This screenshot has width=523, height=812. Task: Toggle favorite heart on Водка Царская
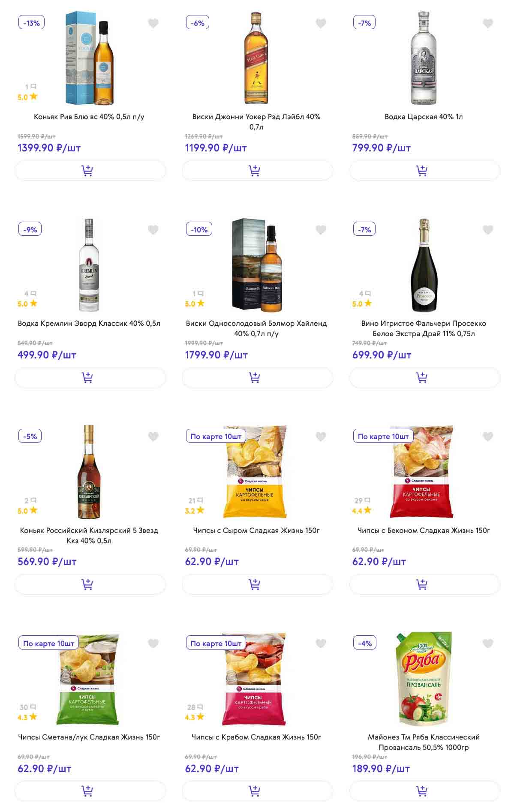(x=488, y=23)
